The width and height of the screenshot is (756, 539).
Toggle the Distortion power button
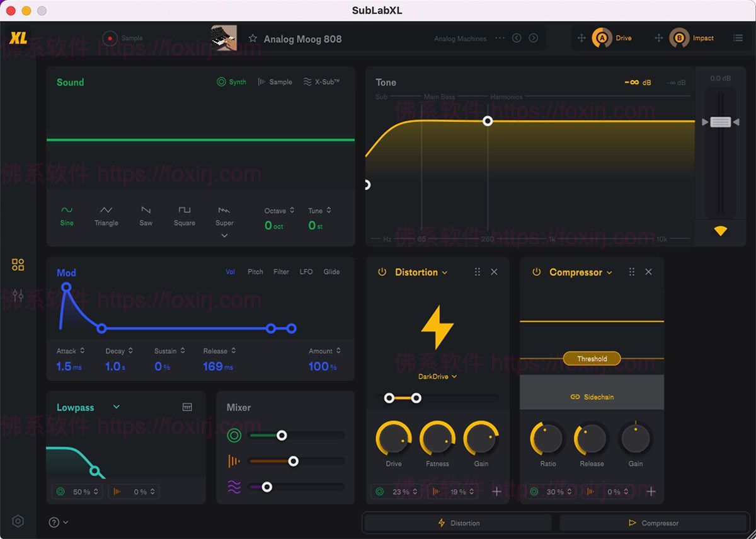(x=382, y=272)
